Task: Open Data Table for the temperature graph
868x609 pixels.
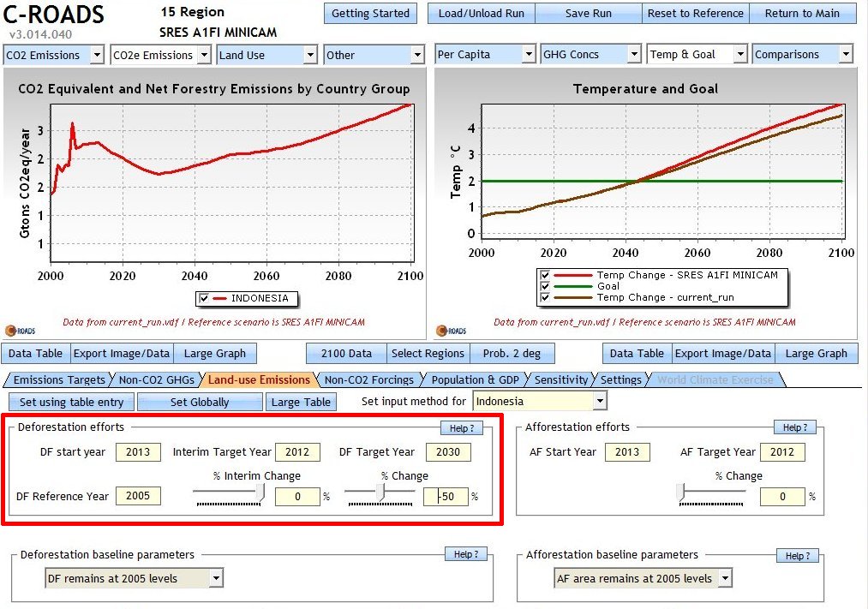Action: click(x=637, y=354)
